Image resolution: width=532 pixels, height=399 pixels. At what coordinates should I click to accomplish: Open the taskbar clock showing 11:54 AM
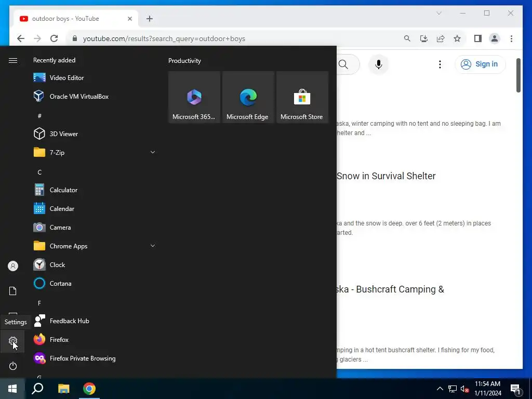(487, 389)
